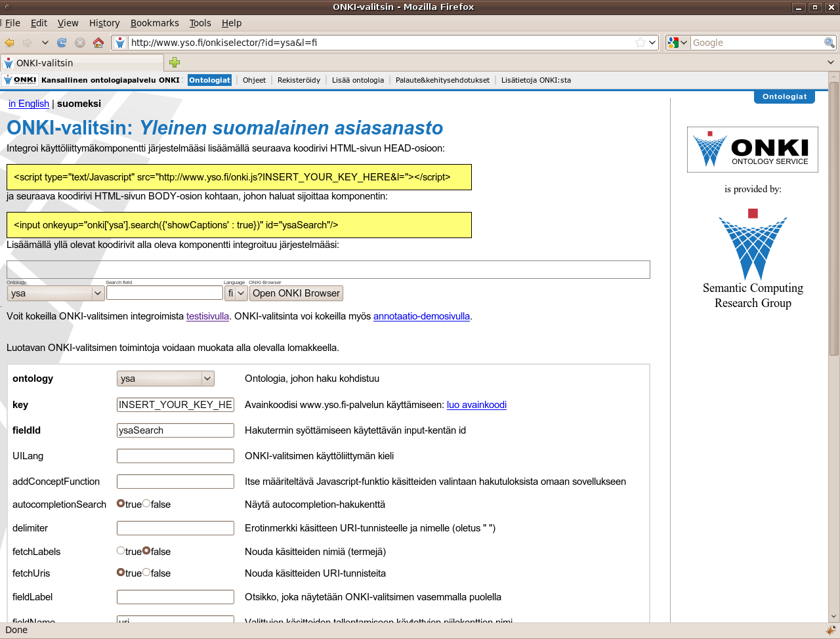Click the Open ONKI Browser button

click(x=296, y=293)
